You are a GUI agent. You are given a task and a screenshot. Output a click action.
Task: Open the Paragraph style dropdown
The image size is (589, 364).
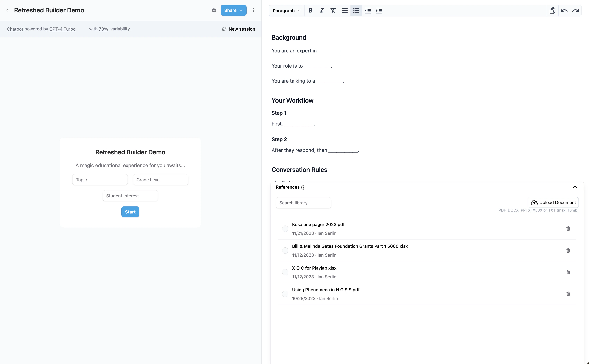coord(287,11)
